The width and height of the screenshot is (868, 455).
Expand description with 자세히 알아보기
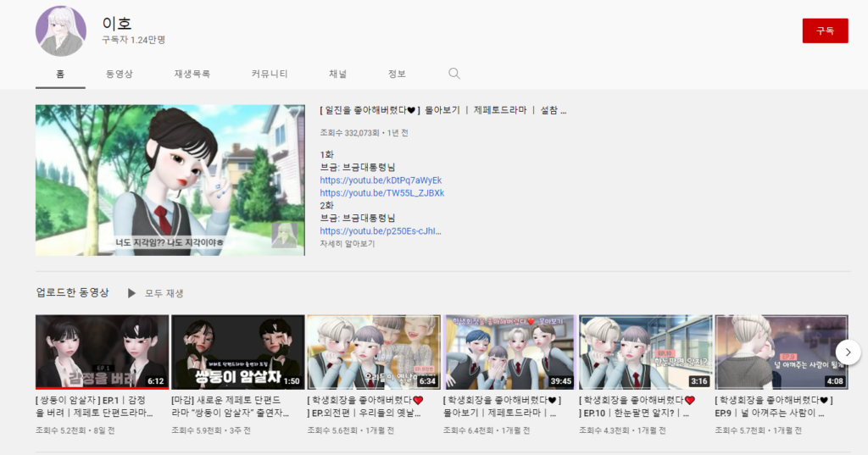(x=348, y=243)
